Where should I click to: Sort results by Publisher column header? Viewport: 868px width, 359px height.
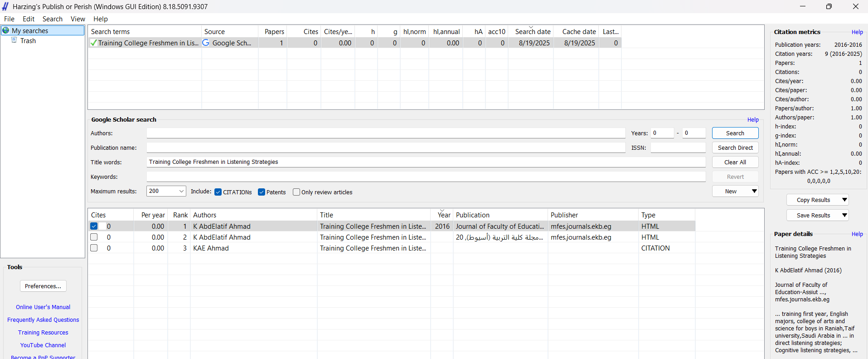coord(593,215)
